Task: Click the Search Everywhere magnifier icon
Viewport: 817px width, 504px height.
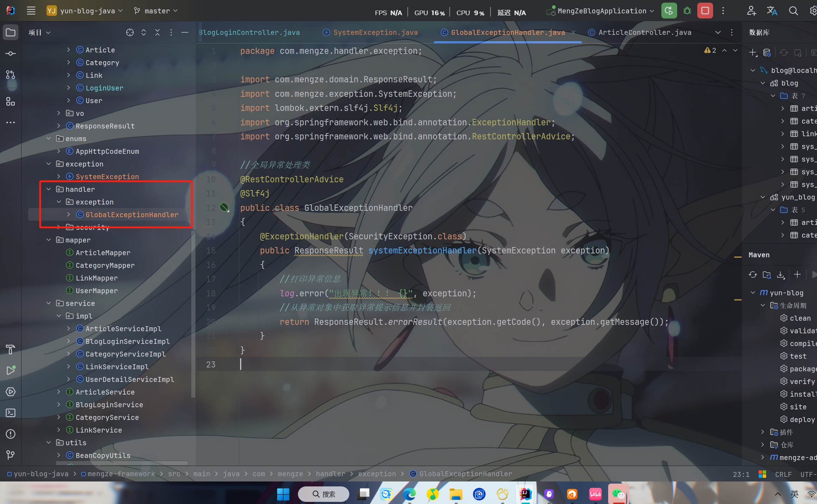Action: pos(793,11)
